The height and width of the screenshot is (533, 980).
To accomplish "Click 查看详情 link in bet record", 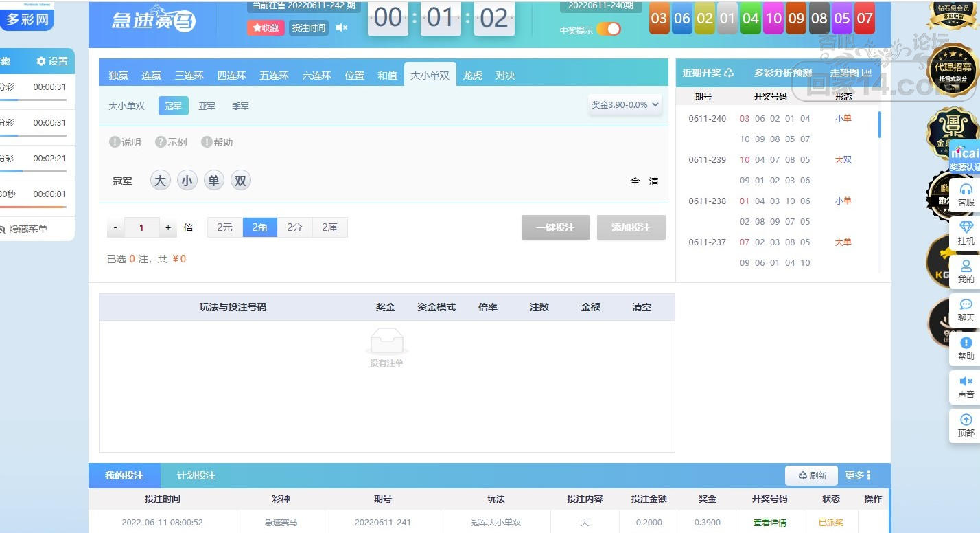I will tap(769, 523).
